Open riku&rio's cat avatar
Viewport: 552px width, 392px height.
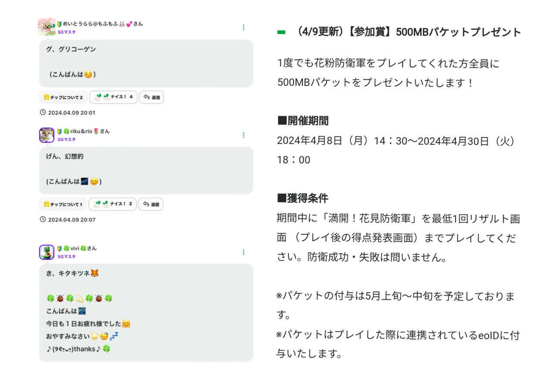point(47,135)
